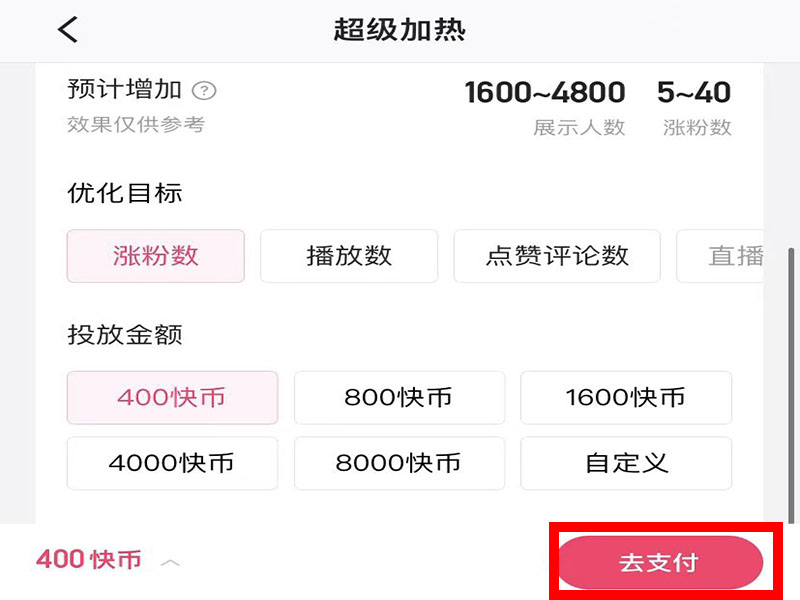Set the amount to 1600快币
The image size is (800, 600).
626,397
